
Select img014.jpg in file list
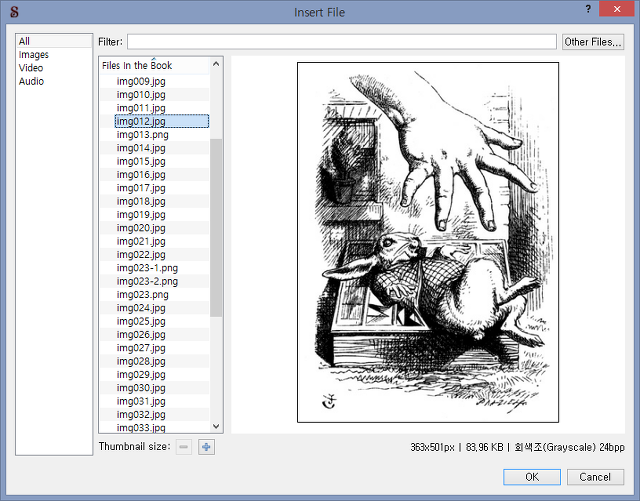[x=141, y=148]
